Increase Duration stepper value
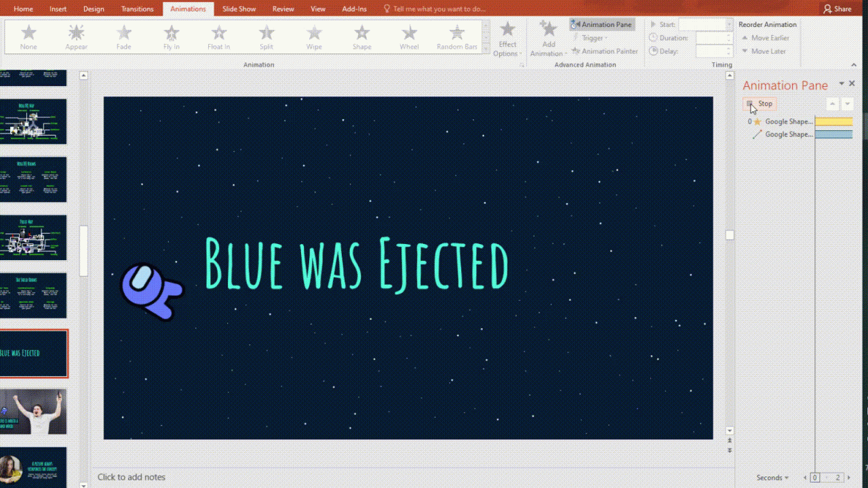Screen dimensions: 868x488 730,35
